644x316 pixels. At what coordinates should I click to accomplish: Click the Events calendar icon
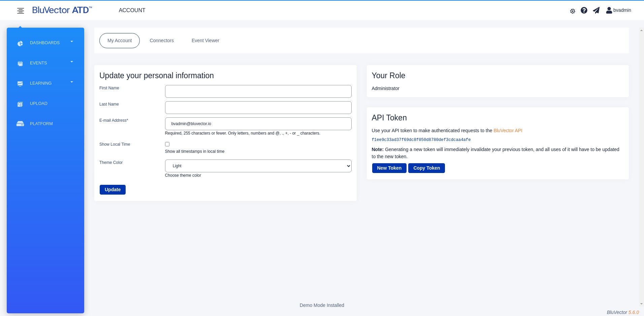pyautogui.click(x=20, y=63)
